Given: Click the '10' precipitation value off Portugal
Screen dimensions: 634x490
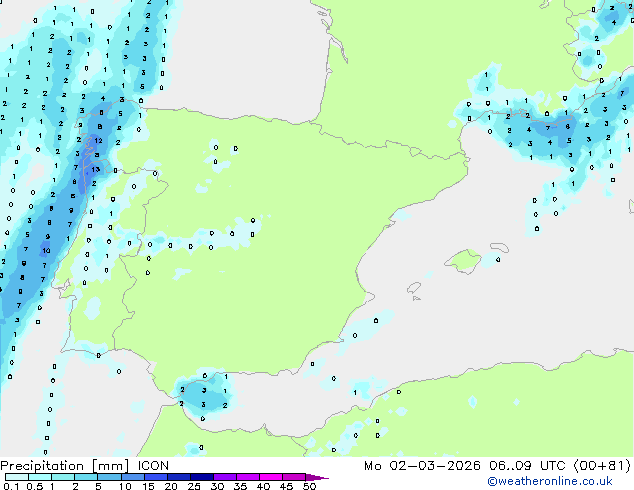Looking at the screenshot, I should 46,251.
